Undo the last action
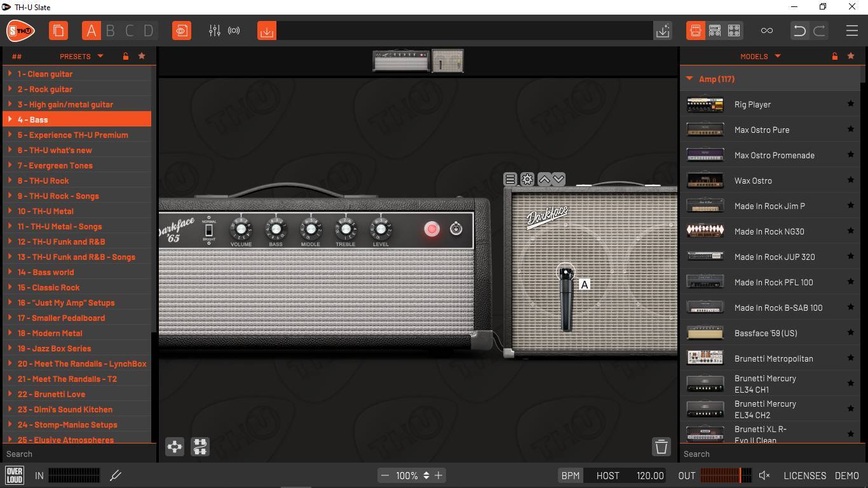Viewport: 868px width, 488px height. [x=800, y=30]
